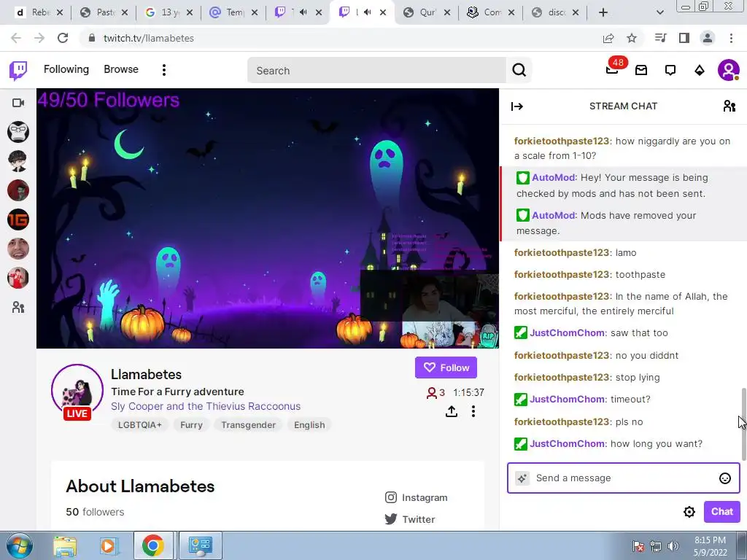Open the media player taskbar icon
The width and height of the screenshot is (747, 560).
[108, 545]
